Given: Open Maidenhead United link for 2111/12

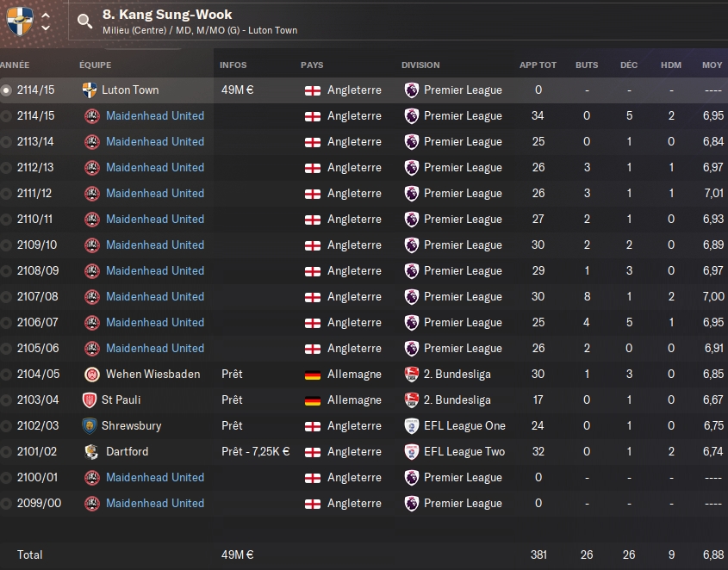Looking at the screenshot, I should 155,194.
